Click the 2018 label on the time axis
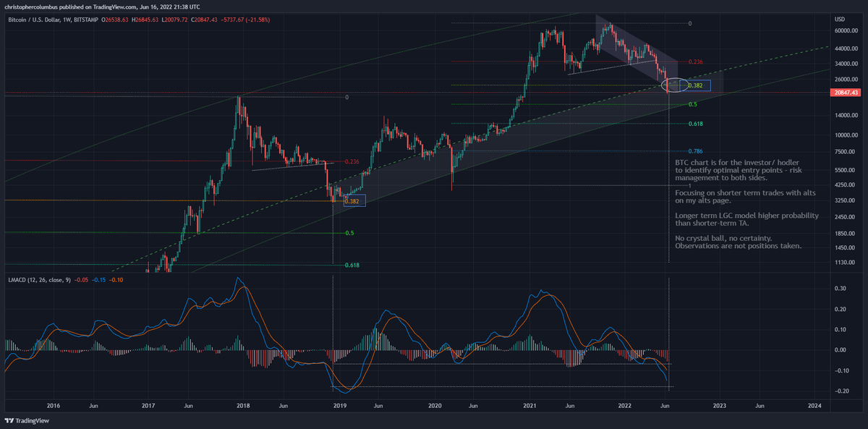The image size is (868, 429). tap(243, 406)
